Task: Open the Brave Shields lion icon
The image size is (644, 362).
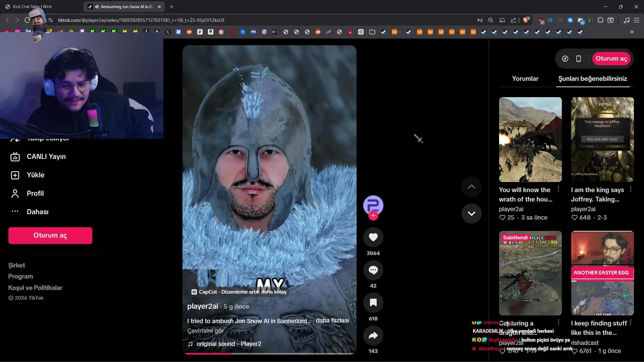Action: 526,20
